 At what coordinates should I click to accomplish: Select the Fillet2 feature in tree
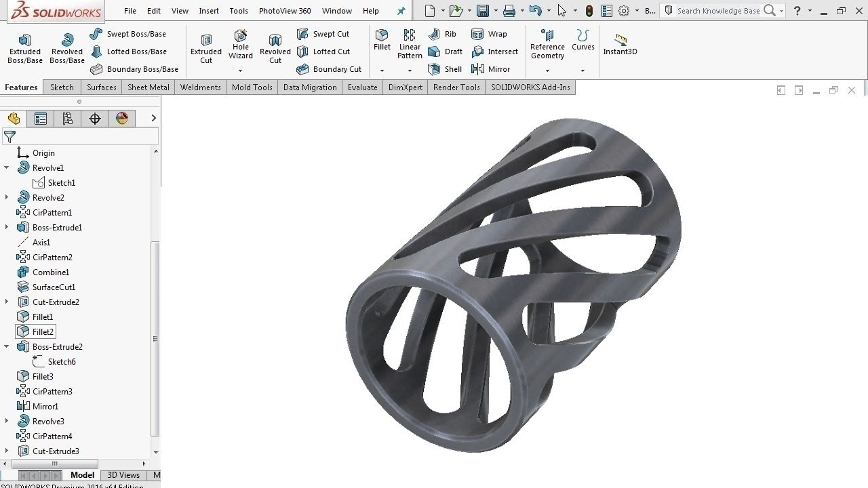click(x=35, y=332)
